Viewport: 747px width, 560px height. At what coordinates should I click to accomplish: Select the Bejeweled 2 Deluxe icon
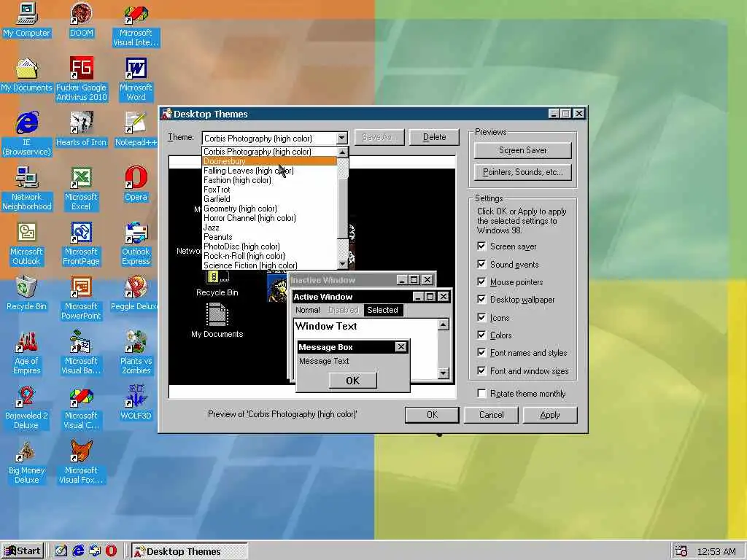26,408
